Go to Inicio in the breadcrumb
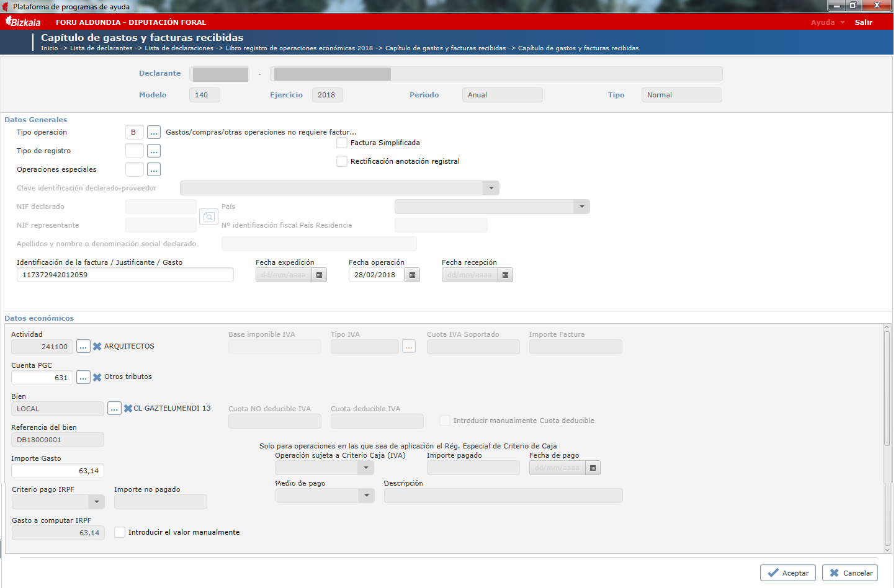The image size is (896, 588). (x=50, y=48)
